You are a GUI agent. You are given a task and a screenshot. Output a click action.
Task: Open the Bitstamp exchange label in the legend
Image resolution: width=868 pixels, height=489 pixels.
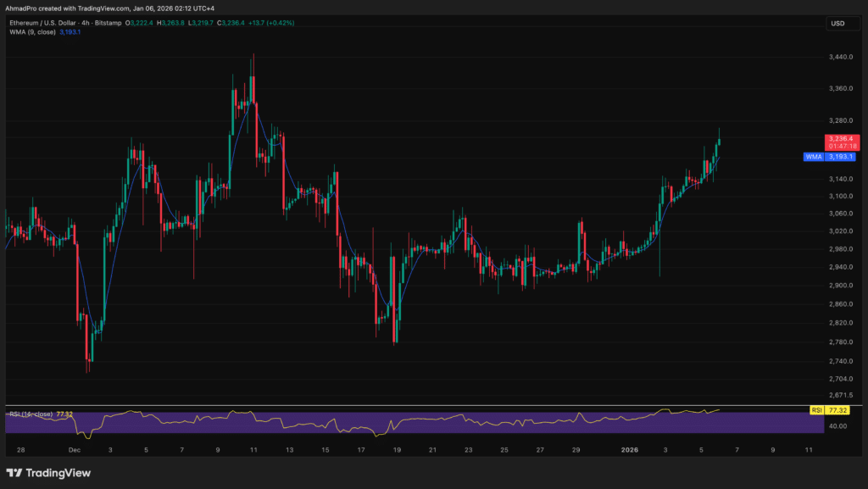[107, 23]
